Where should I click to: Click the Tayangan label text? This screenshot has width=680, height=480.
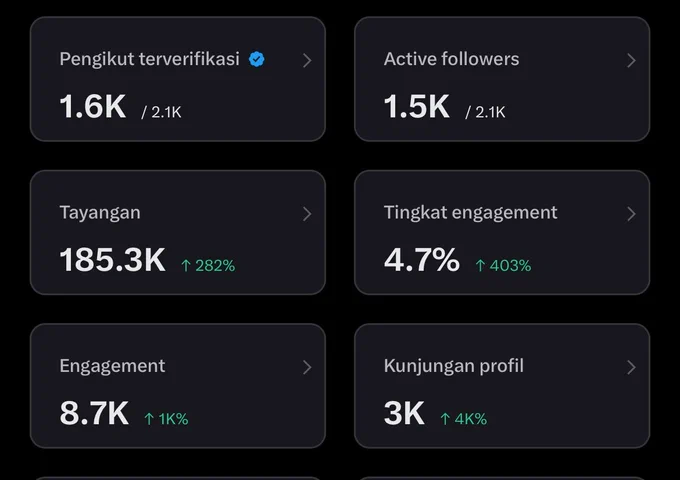pos(100,213)
